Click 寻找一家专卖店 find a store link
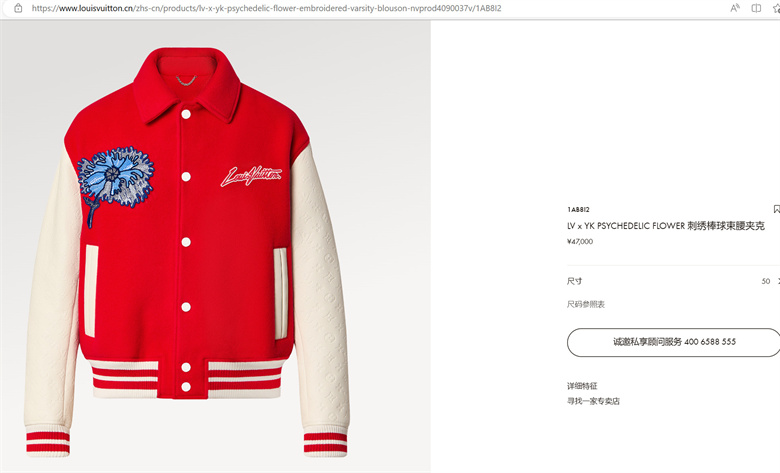The width and height of the screenshot is (780, 473). point(593,401)
